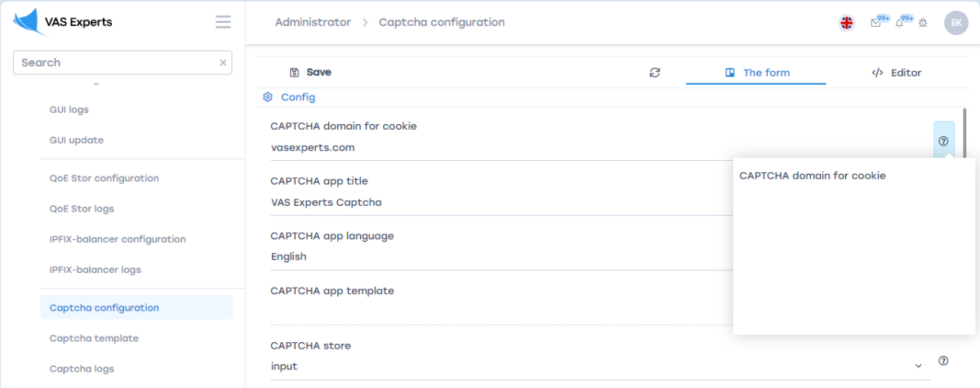Open the EK user avatar menu
Viewport: 980px width, 388px height.
[955, 23]
